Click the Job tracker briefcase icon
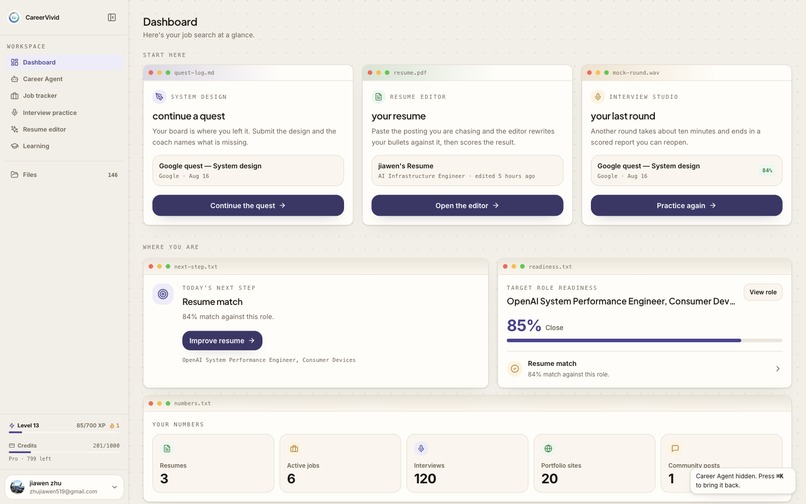Image resolution: width=806 pixels, height=504 pixels. tap(14, 96)
